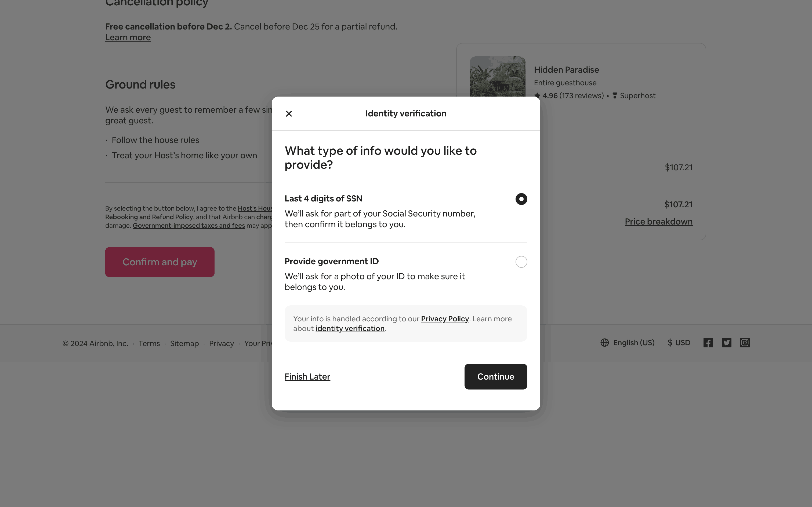Close the Identity verification dialog

(x=289, y=114)
